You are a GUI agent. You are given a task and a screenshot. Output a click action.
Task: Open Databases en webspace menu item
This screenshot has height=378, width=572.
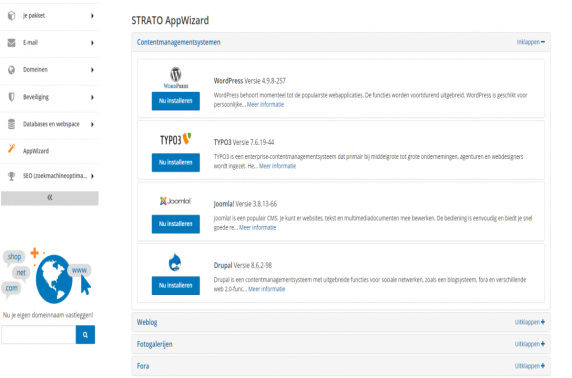[x=50, y=124]
